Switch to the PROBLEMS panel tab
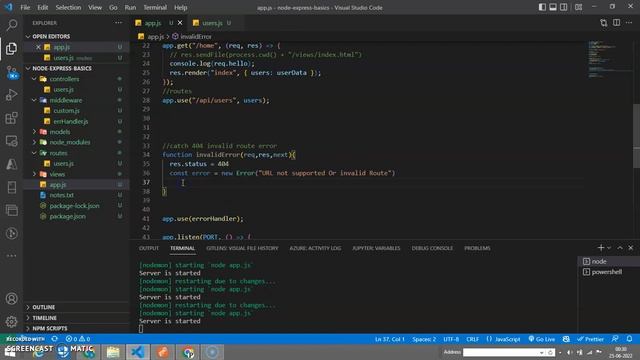Image resolution: width=640 pixels, height=360 pixels. point(477,248)
